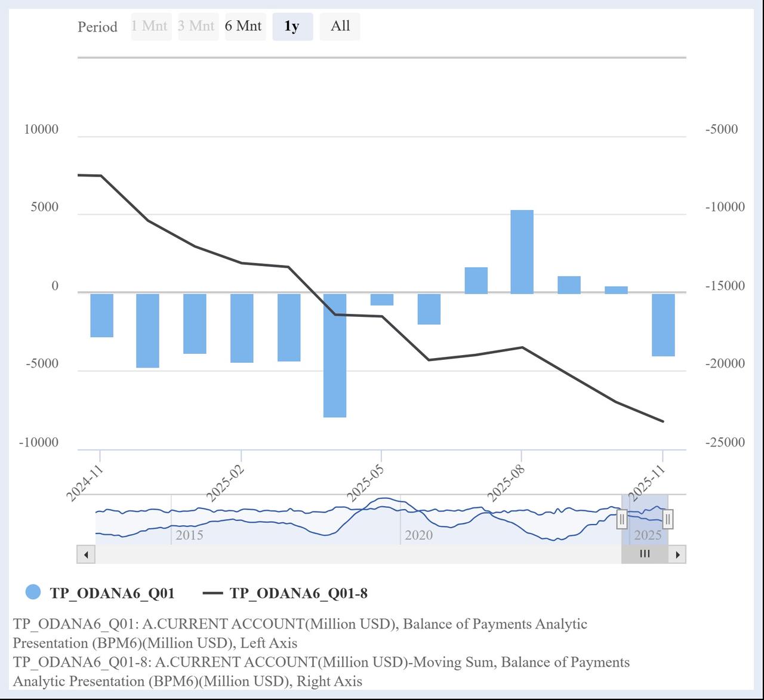This screenshot has width=764, height=700.
Task: Grab the right range selector handle
Action: point(667,519)
